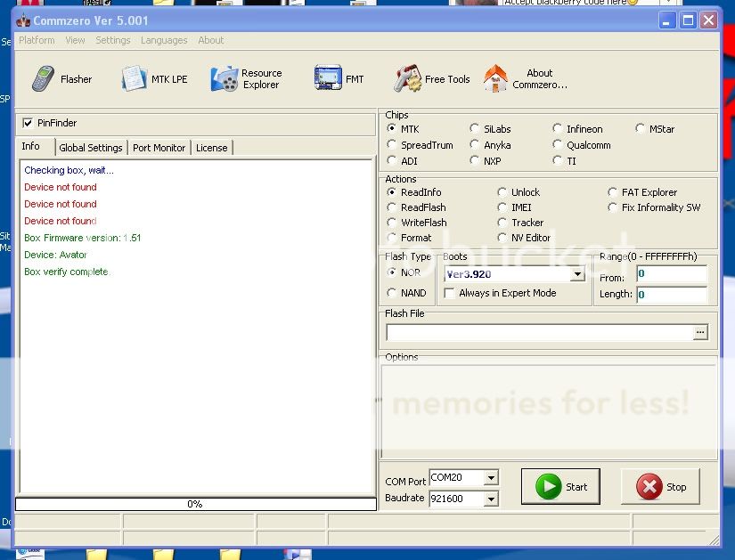Expand the Baudrate dropdown
This screenshot has width=735, height=560.
[x=490, y=499]
